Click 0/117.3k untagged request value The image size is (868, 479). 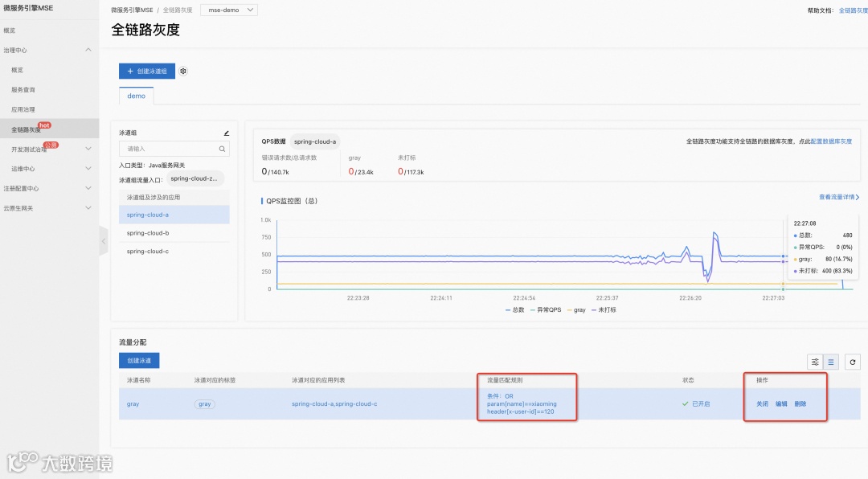coord(411,172)
